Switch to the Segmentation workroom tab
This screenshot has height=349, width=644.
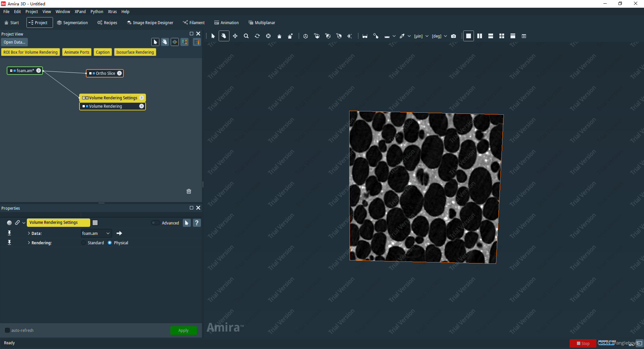[72, 22]
